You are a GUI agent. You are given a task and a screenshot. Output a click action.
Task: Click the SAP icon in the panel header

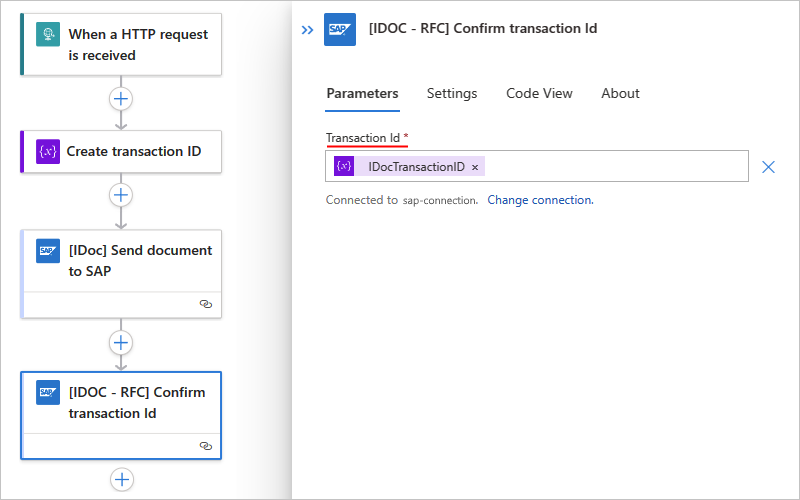340,30
